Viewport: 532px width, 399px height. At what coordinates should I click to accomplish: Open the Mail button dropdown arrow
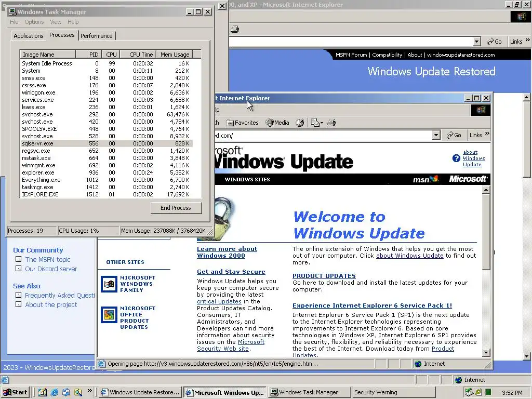[x=322, y=123]
